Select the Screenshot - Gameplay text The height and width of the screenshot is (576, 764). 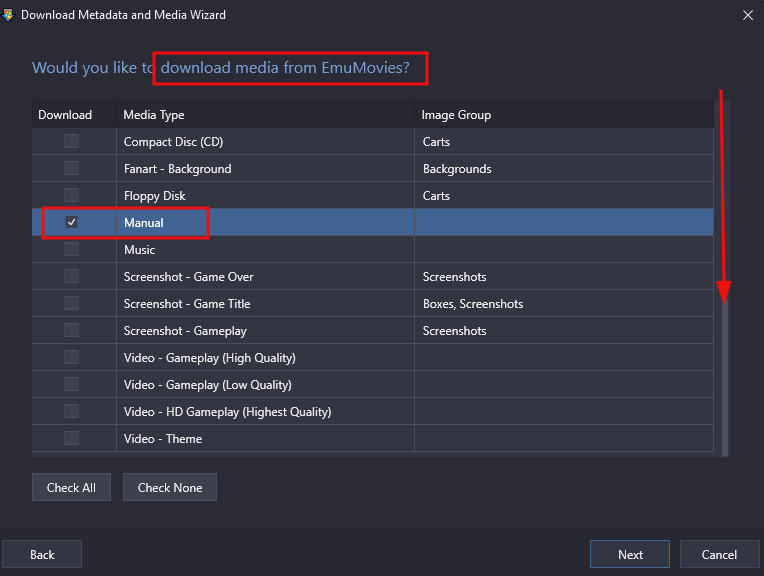185,331
